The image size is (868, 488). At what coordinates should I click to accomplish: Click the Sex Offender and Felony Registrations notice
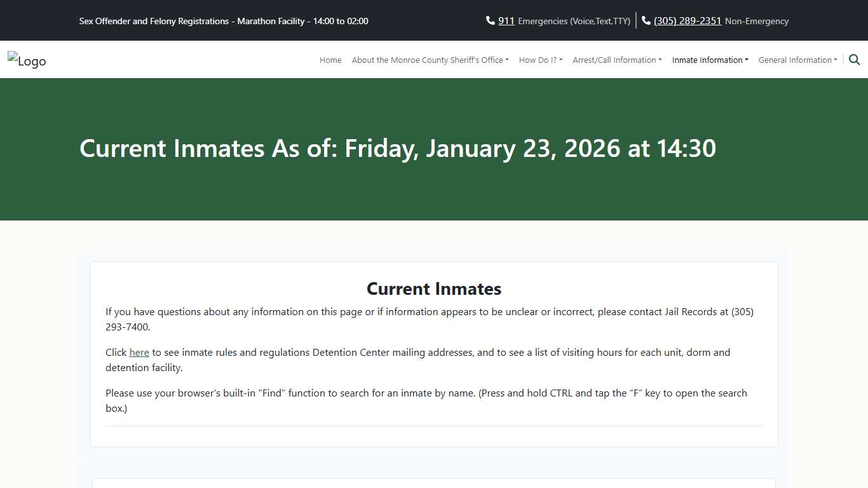tap(224, 21)
